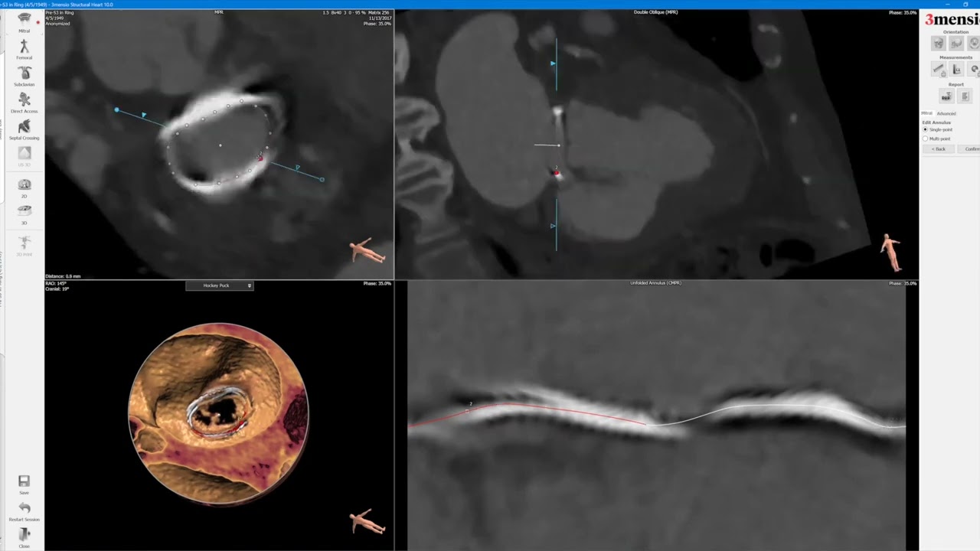Click the first skull orientation icon
Viewport: 980px width, 551px height.
point(938,44)
